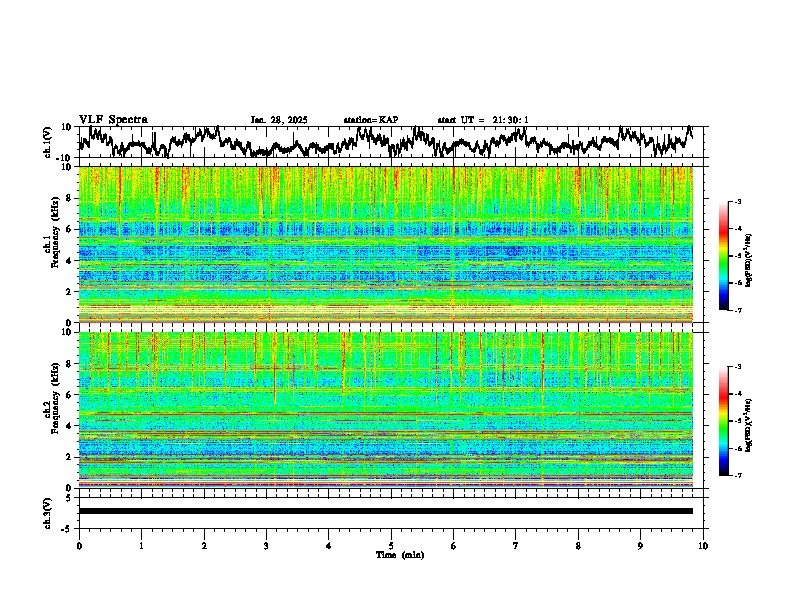Click the 4 kHz tick of ch.1 frequency axis
792x612 pixels.
pos(70,261)
